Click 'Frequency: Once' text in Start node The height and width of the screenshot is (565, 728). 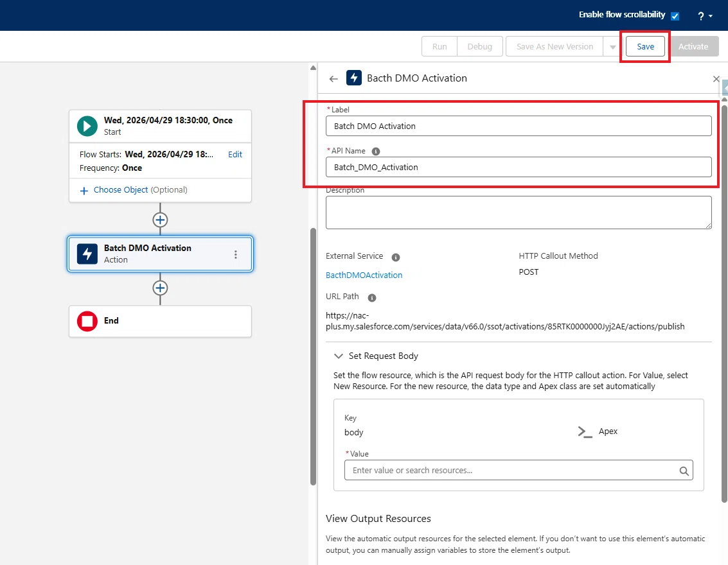(111, 168)
